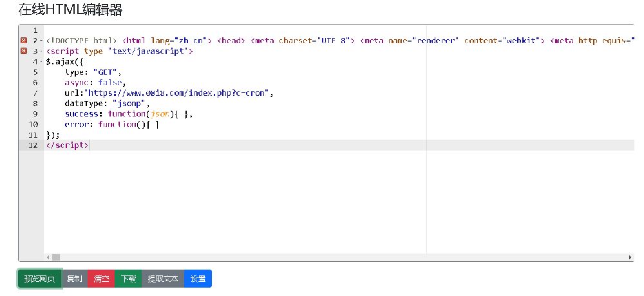Select line number 12 in the gutter
The width and height of the screenshot is (644, 296).
33,145
